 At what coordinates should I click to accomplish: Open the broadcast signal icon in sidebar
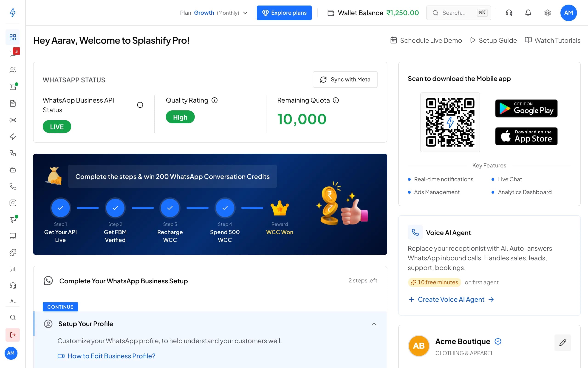coord(13,120)
